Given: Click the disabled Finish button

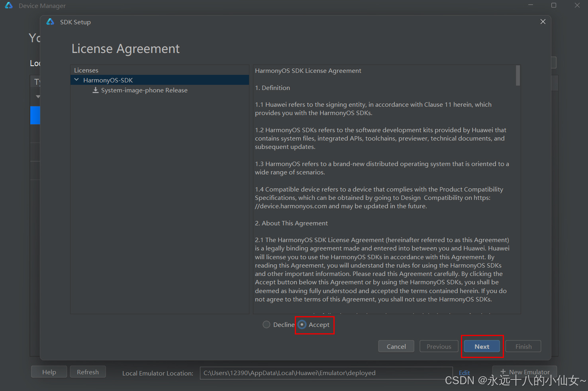Looking at the screenshot, I should [523, 346].
